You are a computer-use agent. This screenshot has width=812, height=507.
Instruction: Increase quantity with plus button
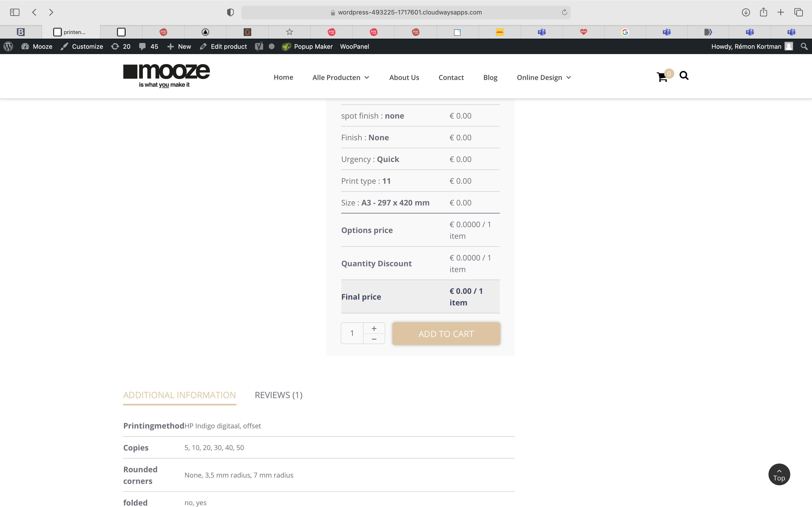(x=374, y=328)
